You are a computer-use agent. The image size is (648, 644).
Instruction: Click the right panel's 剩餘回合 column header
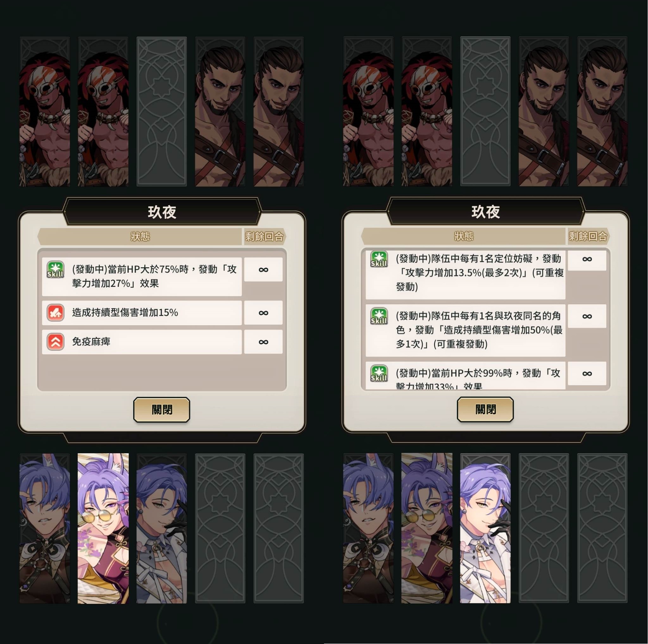588,236
